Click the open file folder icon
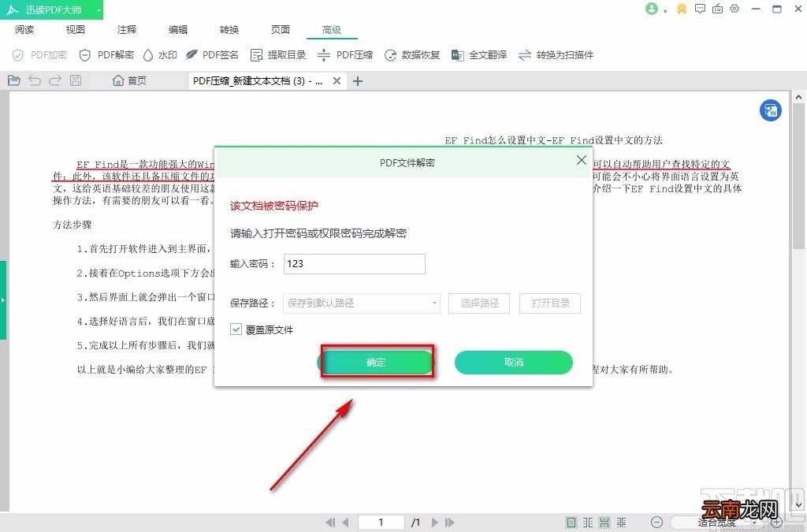Image resolution: width=807 pixels, height=532 pixels. point(14,80)
